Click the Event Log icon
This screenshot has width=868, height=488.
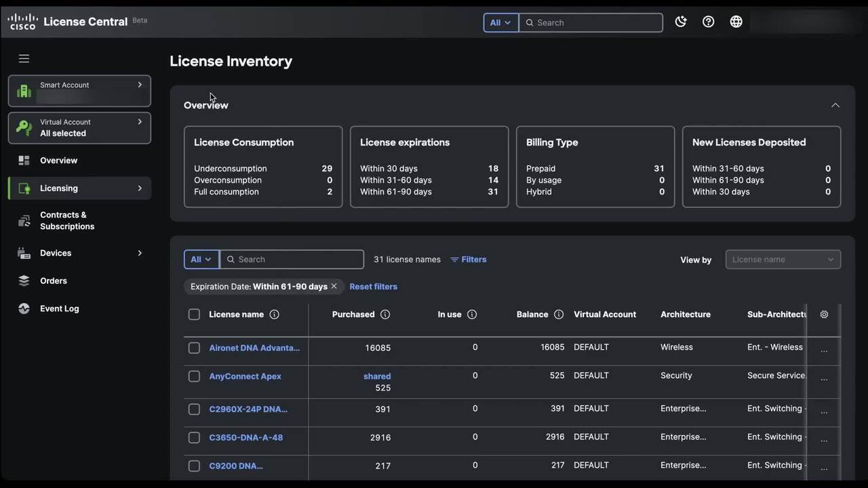24,308
